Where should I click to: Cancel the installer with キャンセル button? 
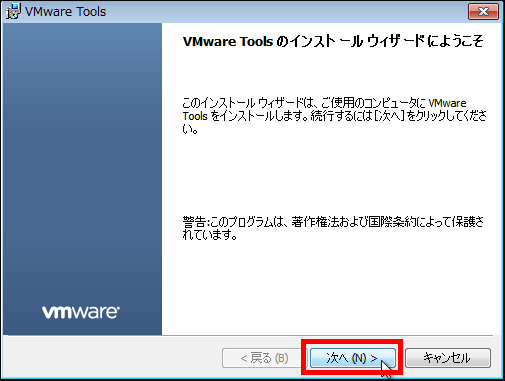[x=448, y=358]
